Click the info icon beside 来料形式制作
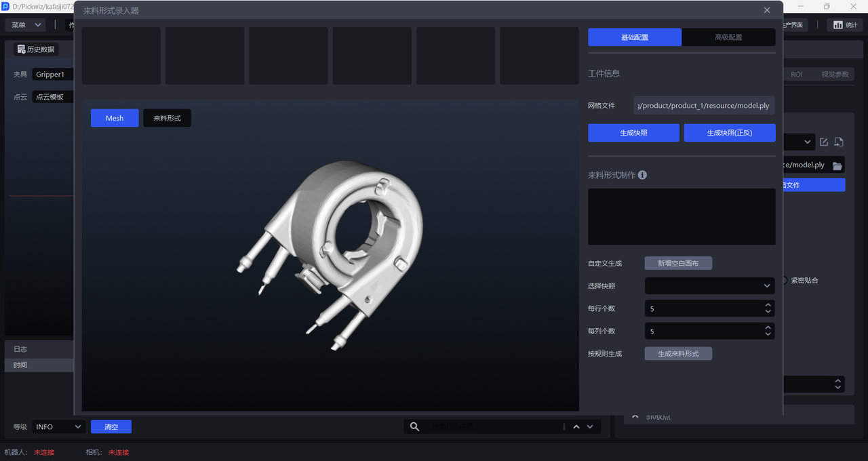The image size is (868, 461). pyautogui.click(x=642, y=175)
